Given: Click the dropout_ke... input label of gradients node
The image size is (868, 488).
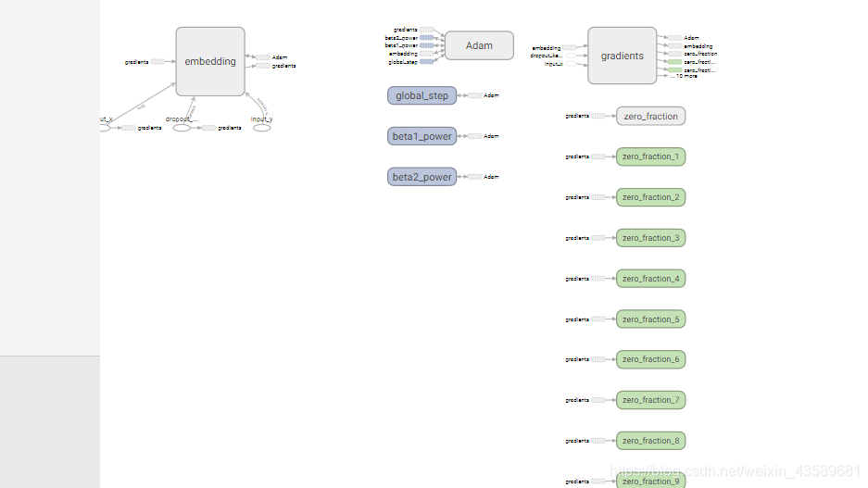Looking at the screenshot, I should [547, 56].
